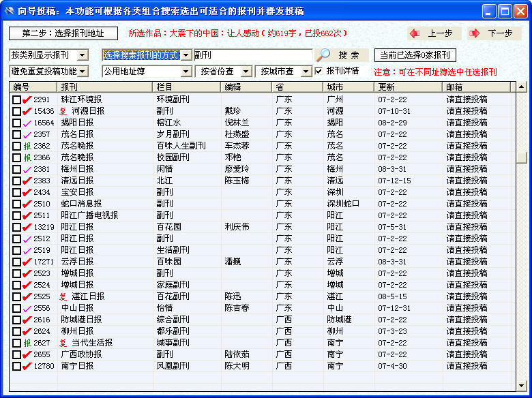Viewport: 532px width, 398px height.
Task: Click the green 报 icon on row 2627
Action: pos(27,343)
